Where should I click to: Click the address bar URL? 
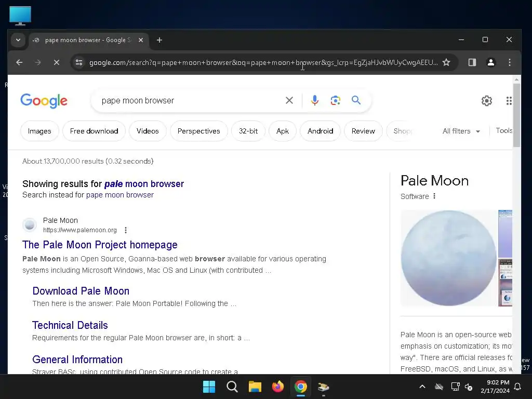[x=263, y=62]
